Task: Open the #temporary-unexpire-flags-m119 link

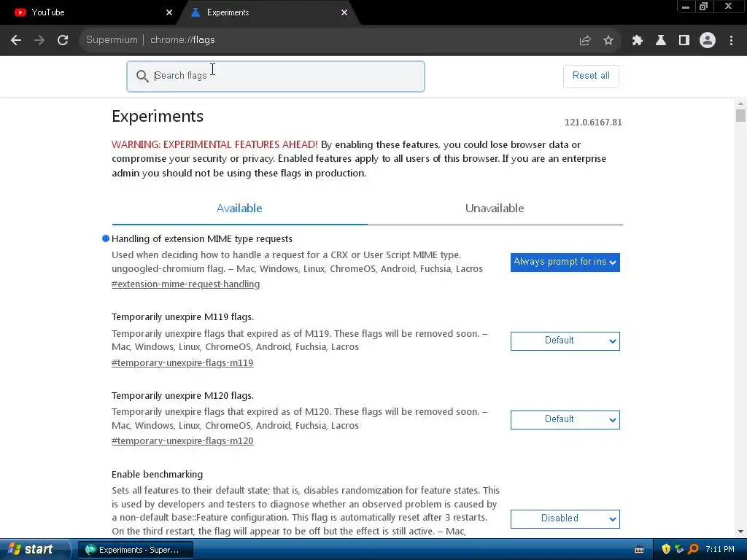Action: pos(182,362)
